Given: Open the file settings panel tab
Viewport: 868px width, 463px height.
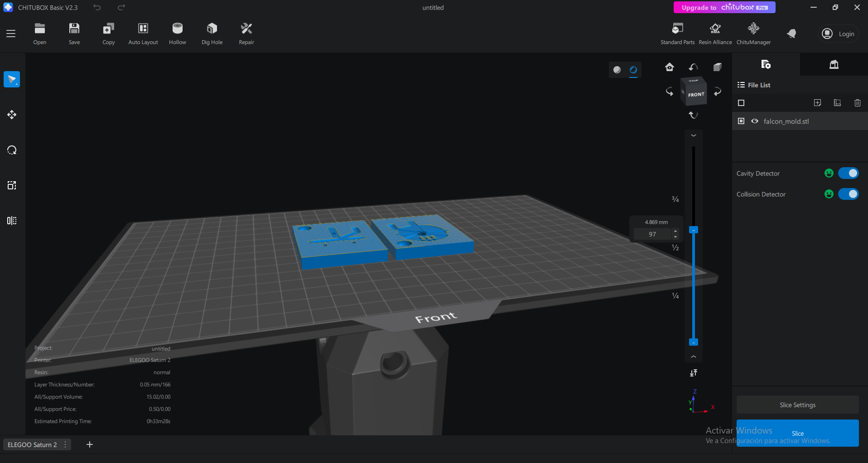Looking at the screenshot, I should coord(766,64).
